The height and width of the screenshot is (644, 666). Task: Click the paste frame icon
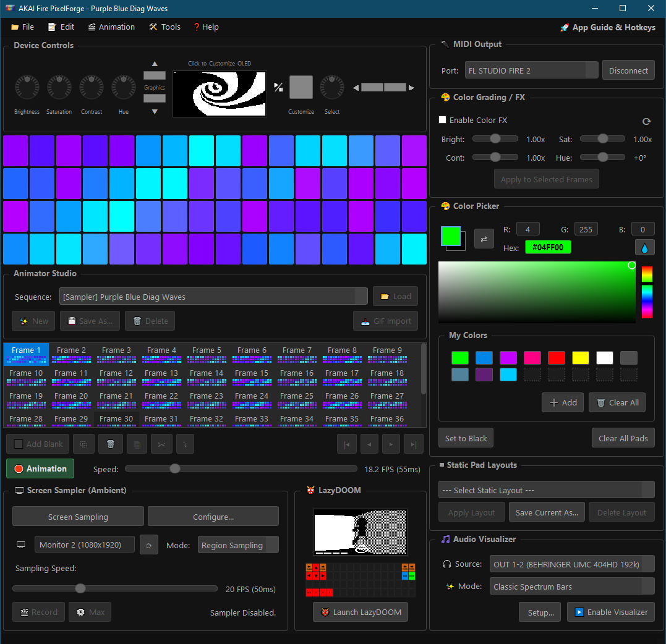(x=185, y=444)
